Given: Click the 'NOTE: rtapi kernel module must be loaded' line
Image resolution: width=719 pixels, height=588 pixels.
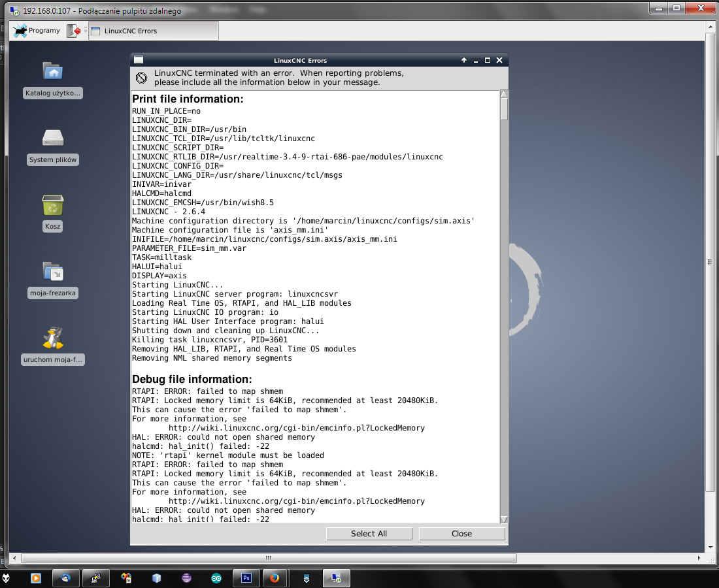Looking at the screenshot, I should [x=228, y=455].
